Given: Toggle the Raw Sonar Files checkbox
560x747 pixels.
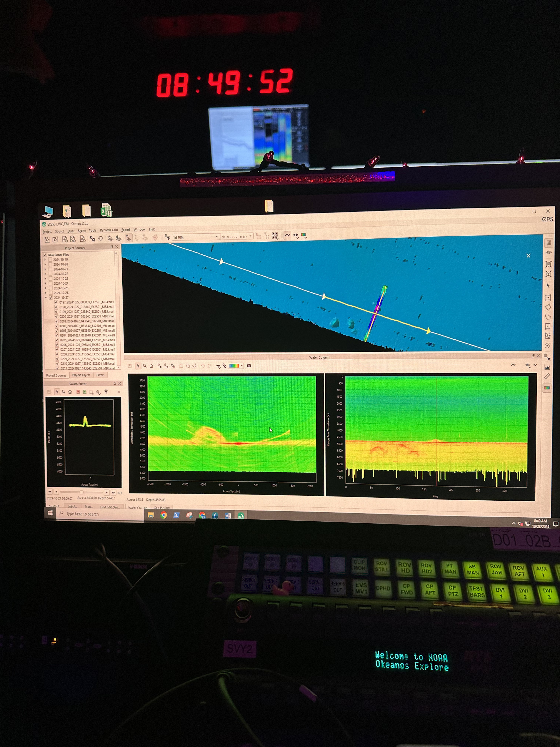Looking at the screenshot, I should (45, 255).
